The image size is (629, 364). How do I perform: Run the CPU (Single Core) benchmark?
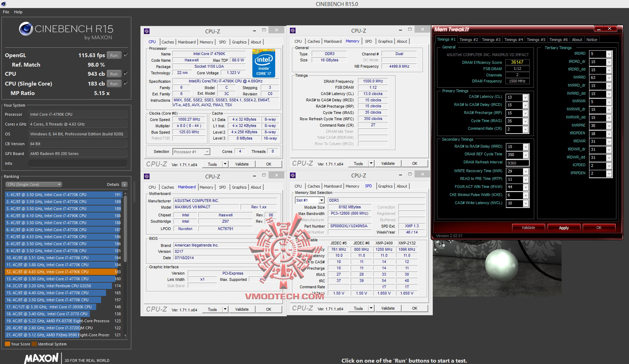coord(114,84)
